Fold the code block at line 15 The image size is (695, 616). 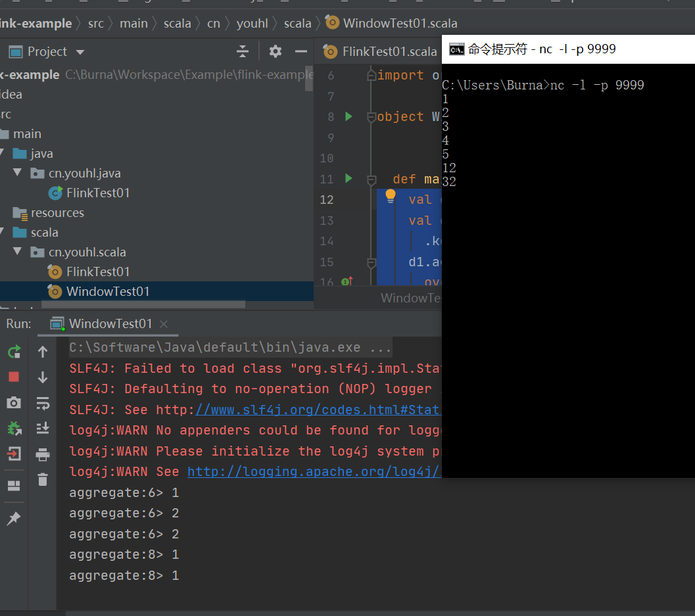[371, 263]
